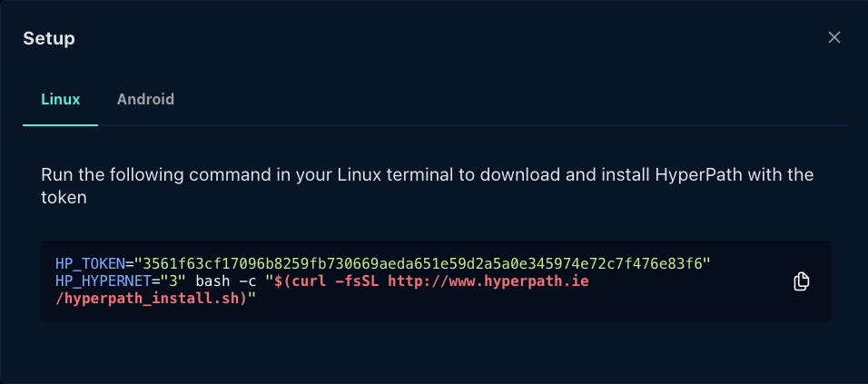Click "Linux terminal" in the instruction sentence
Image resolution: width=868 pixels, height=384 pixels.
coord(377,175)
